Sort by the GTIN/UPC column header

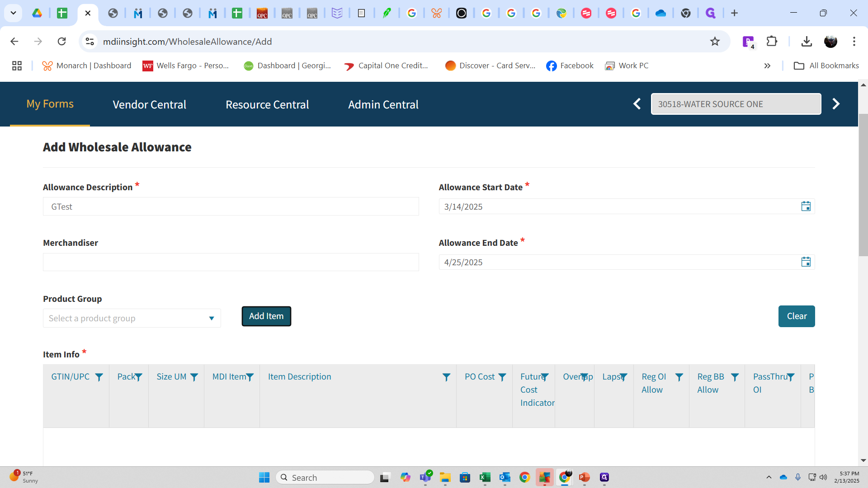(70, 377)
